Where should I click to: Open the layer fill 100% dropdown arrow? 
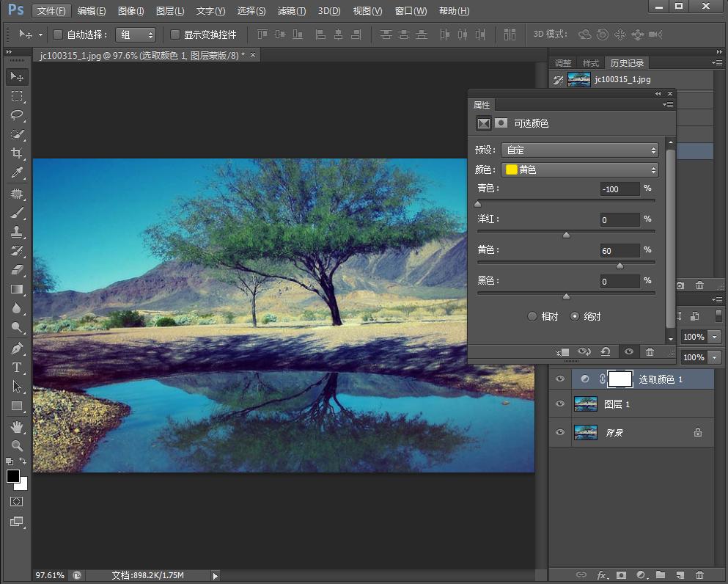(x=715, y=357)
